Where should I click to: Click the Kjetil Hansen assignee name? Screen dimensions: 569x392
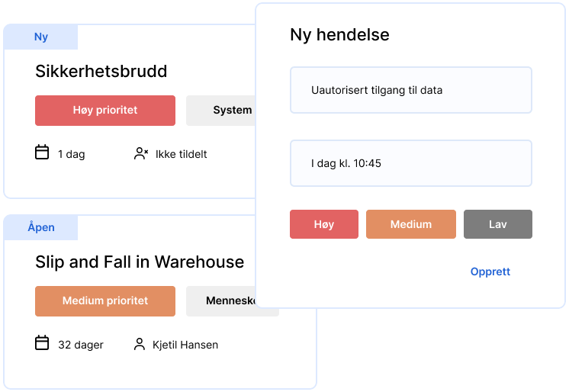click(185, 345)
